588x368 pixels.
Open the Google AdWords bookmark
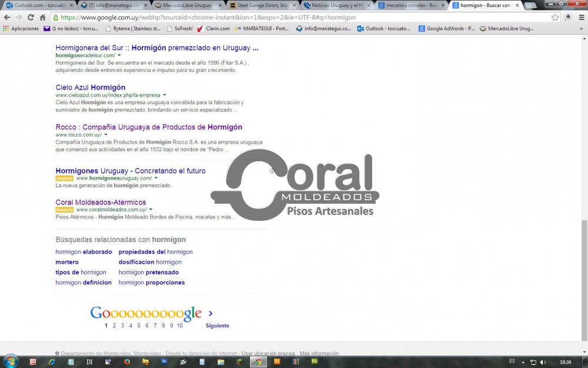[447, 28]
